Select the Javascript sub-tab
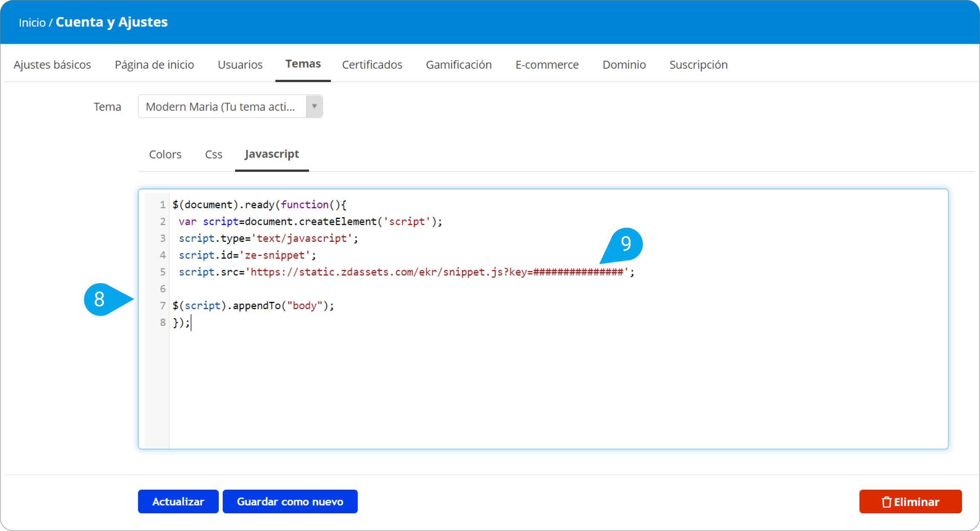This screenshot has height=531, width=980. point(272,154)
